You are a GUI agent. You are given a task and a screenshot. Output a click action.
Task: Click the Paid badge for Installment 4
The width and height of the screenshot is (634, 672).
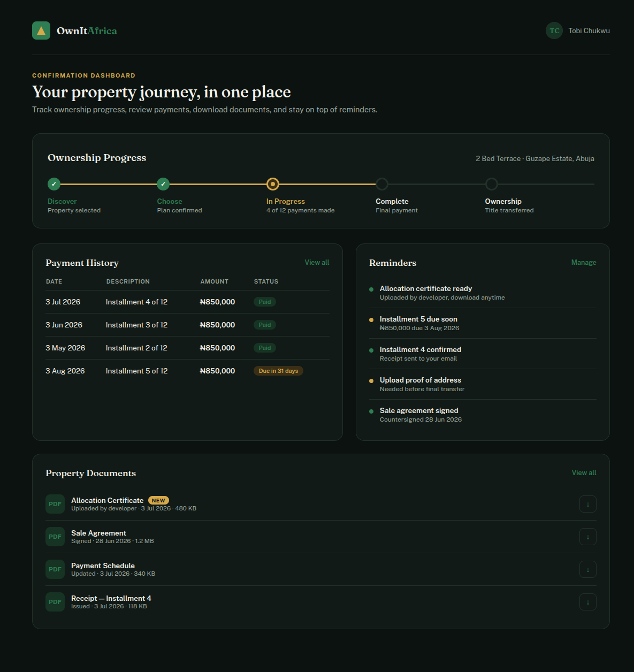pos(265,302)
